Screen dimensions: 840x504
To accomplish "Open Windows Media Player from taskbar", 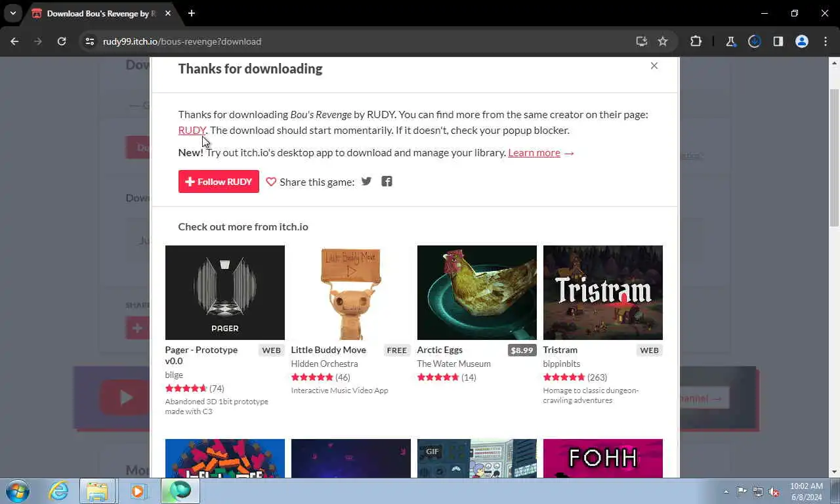I will (138, 491).
